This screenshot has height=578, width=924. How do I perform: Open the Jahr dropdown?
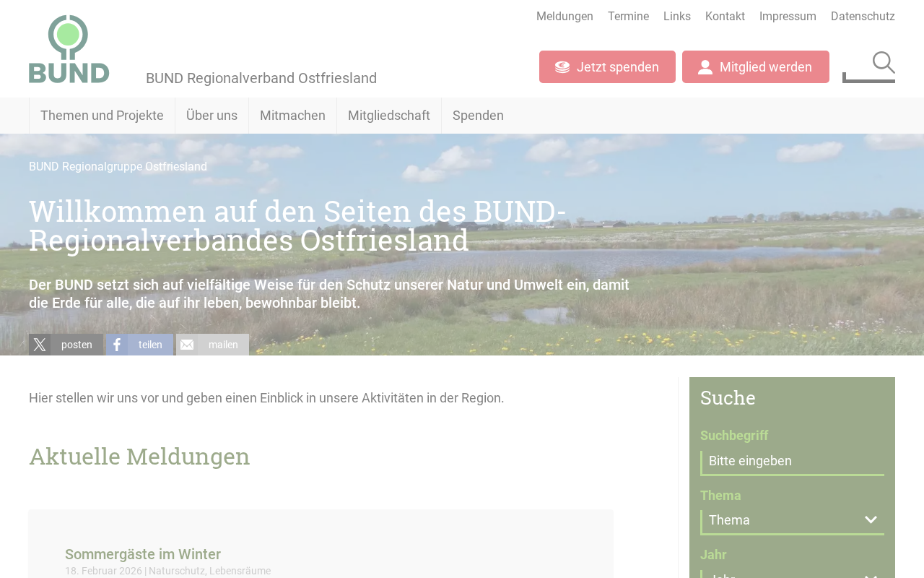[792, 574]
